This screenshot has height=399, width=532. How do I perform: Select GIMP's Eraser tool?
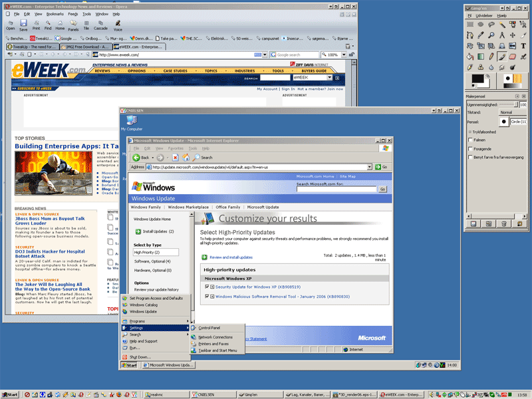tap(513, 57)
